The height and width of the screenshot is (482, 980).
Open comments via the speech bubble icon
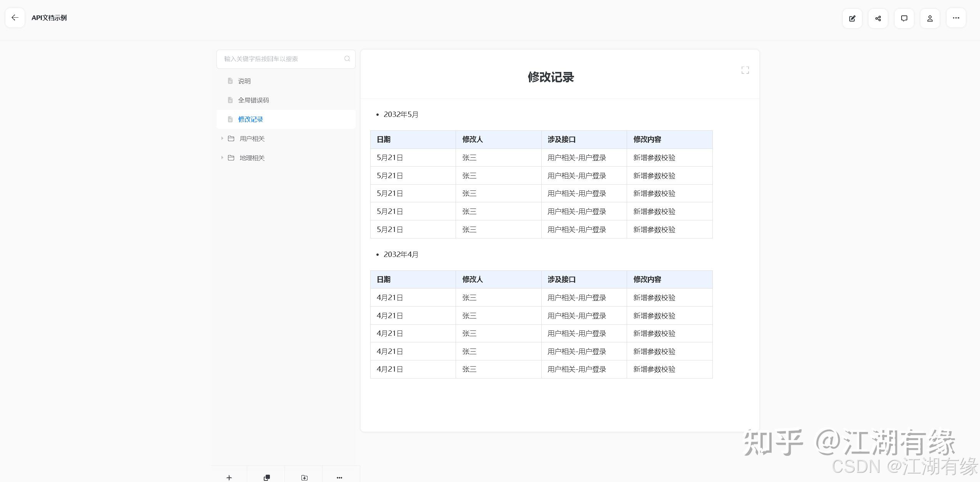[904, 18]
